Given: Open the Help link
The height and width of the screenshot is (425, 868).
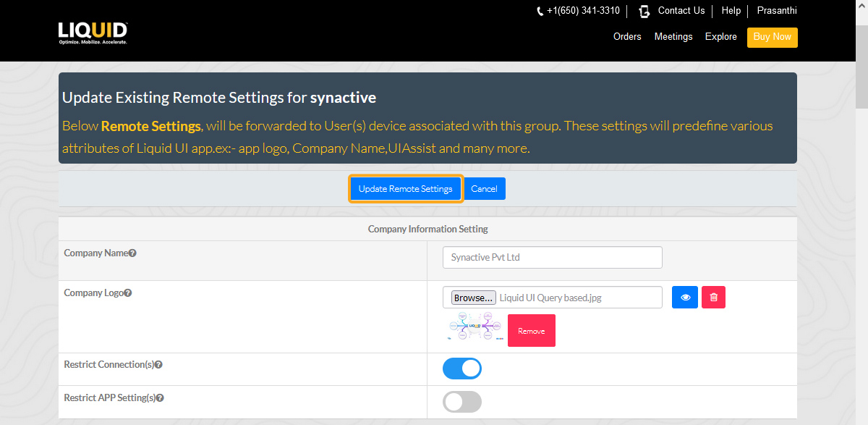Looking at the screenshot, I should click(x=731, y=11).
